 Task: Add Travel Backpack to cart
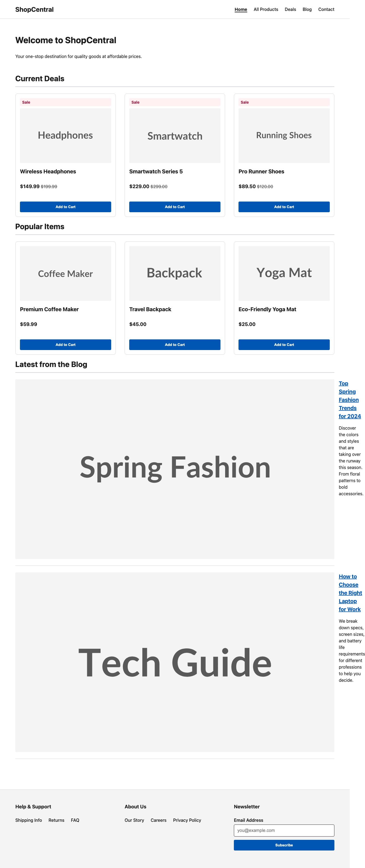click(x=175, y=345)
